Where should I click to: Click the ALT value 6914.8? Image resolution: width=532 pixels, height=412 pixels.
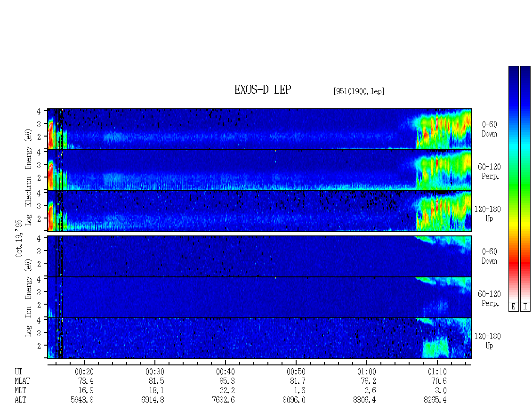click(153, 400)
